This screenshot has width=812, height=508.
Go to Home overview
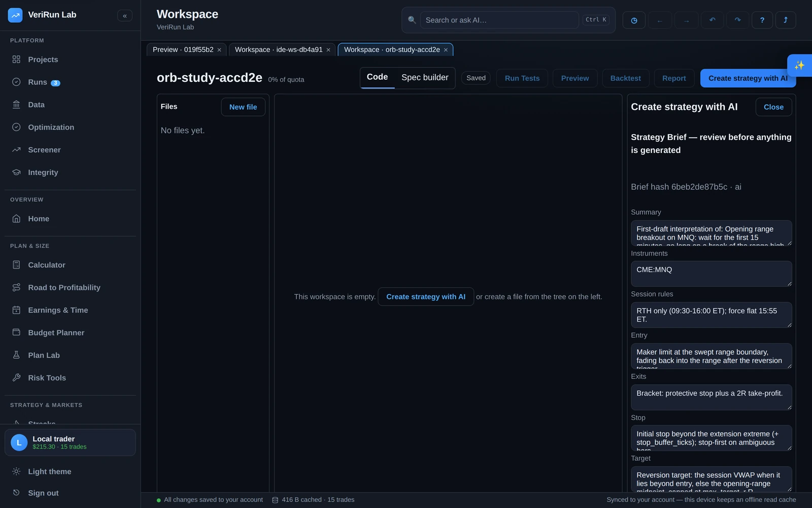70,219
